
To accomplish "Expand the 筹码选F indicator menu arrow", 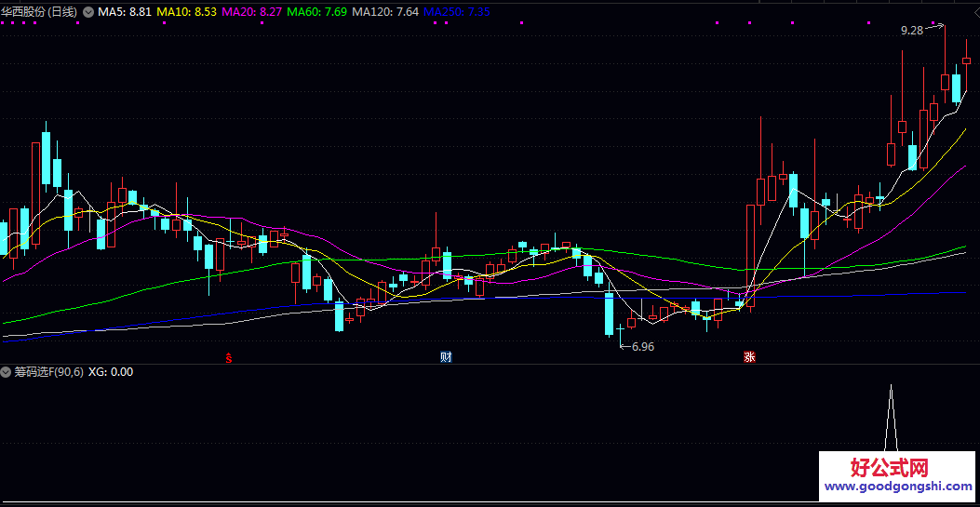I will coord(6,372).
